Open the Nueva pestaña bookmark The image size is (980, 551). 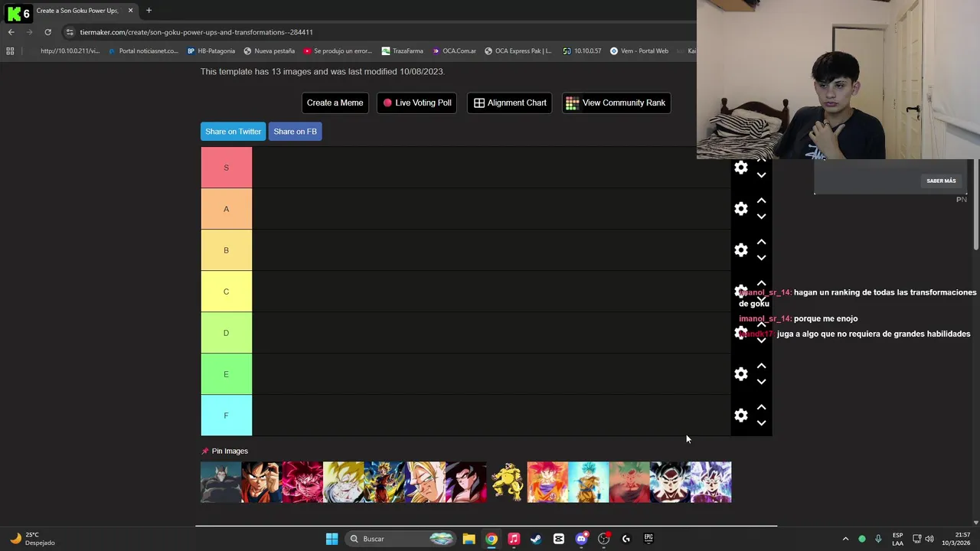pyautogui.click(x=269, y=51)
